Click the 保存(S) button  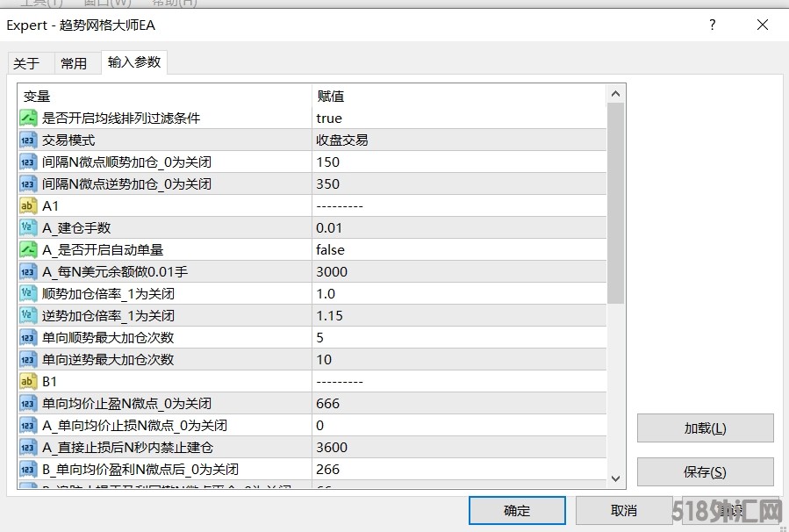click(705, 472)
